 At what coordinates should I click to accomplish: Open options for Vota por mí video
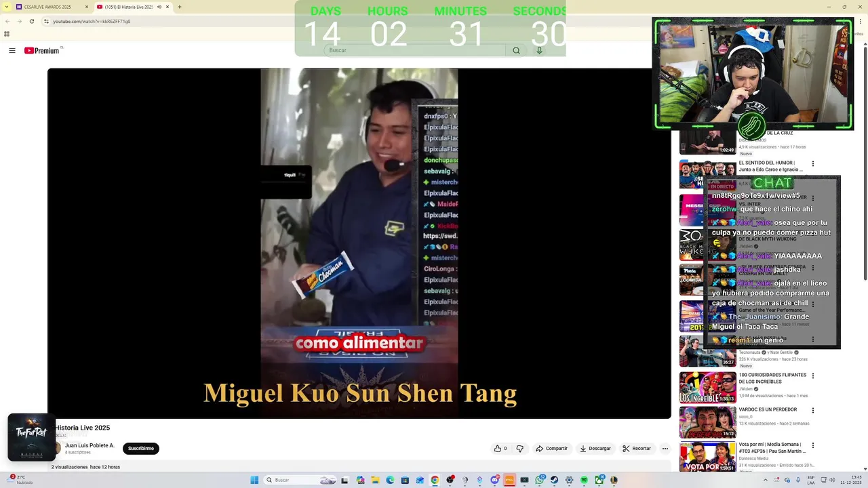[x=812, y=445]
